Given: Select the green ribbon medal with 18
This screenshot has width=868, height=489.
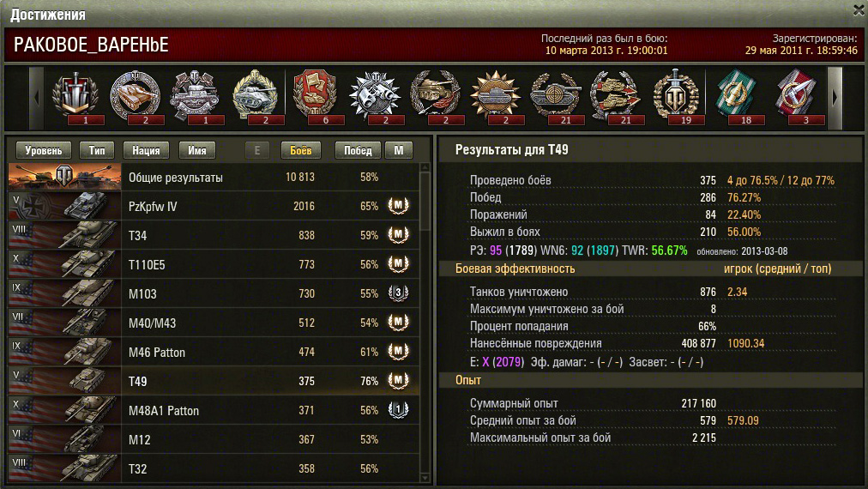Looking at the screenshot, I should pyautogui.click(x=736, y=97).
